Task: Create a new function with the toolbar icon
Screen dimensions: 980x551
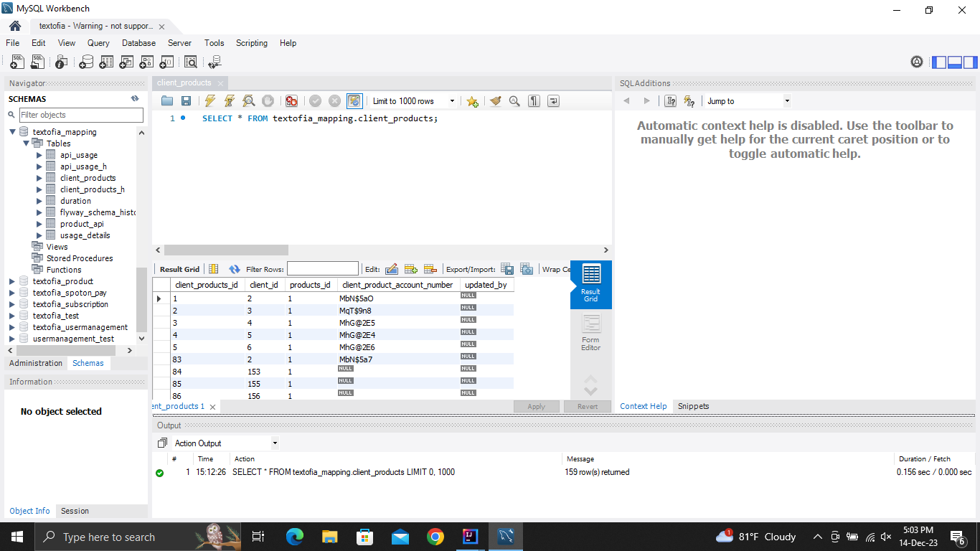Action: 166,62
